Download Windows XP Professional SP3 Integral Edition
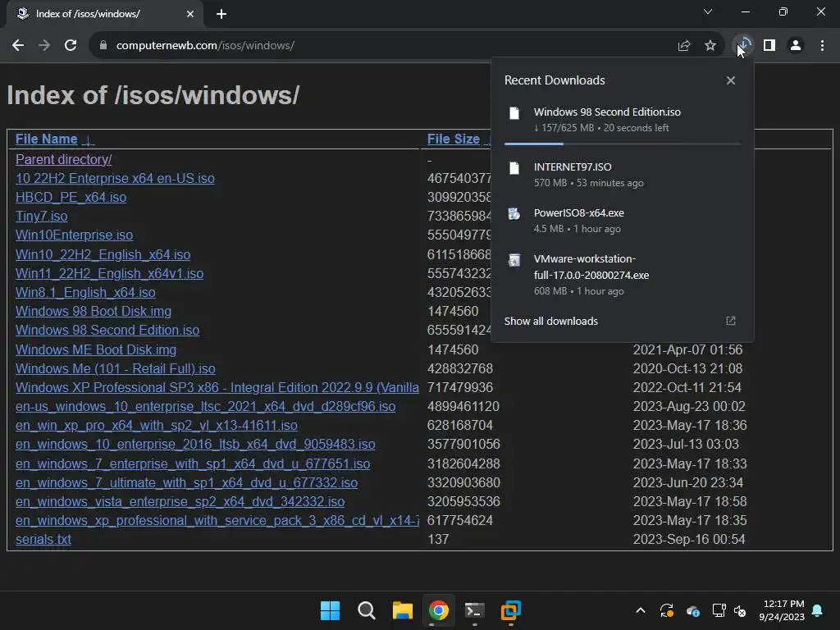This screenshot has height=630, width=840. [217, 387]
